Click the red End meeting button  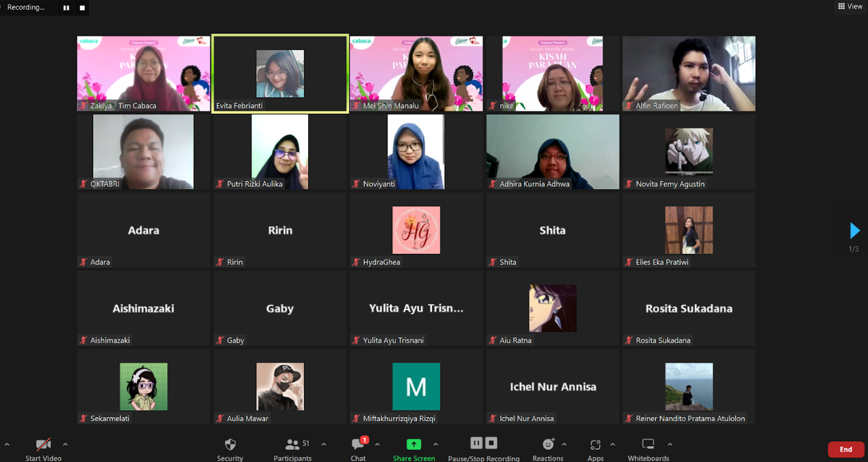tap(845, 449)
